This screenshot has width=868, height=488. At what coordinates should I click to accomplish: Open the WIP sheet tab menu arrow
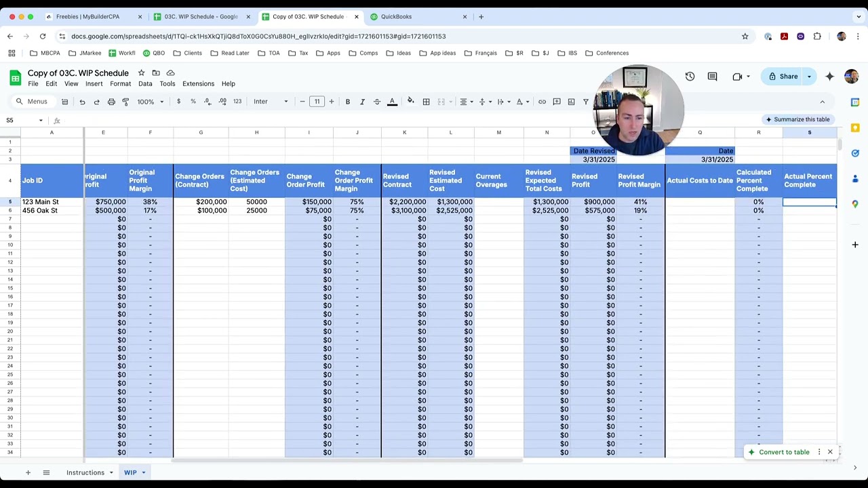click(144, 472)
